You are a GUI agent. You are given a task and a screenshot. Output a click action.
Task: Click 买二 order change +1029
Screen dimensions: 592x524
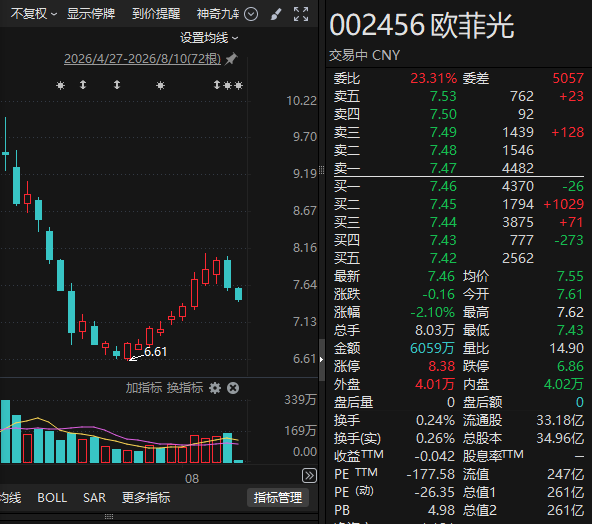pyautogui.click(x=564, y=204)
